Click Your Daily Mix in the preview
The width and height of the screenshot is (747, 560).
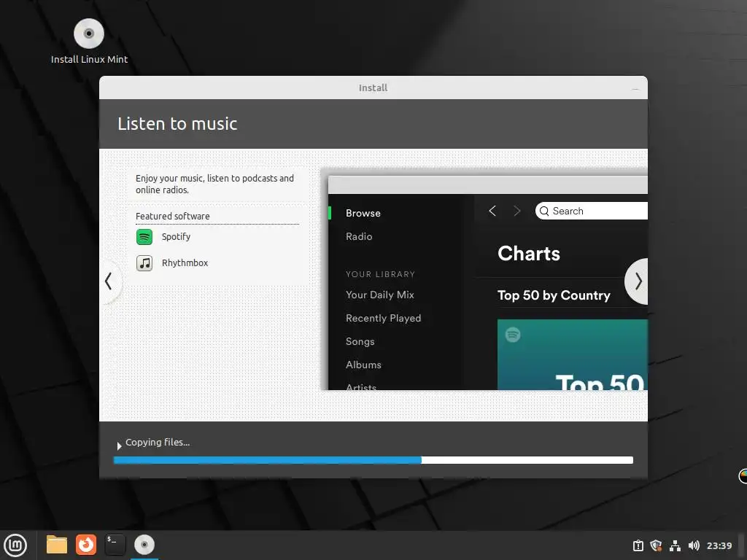pos(379,295)
